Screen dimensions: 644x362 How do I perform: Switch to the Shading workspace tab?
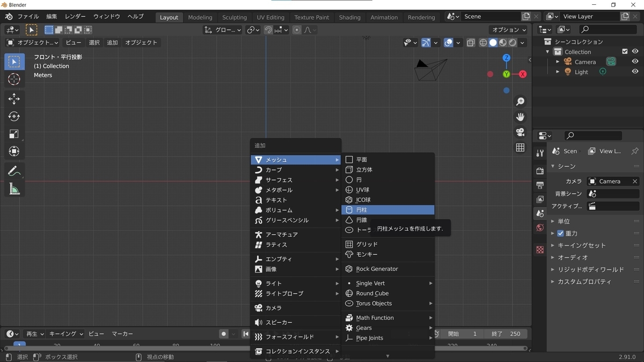click(350, 17)
